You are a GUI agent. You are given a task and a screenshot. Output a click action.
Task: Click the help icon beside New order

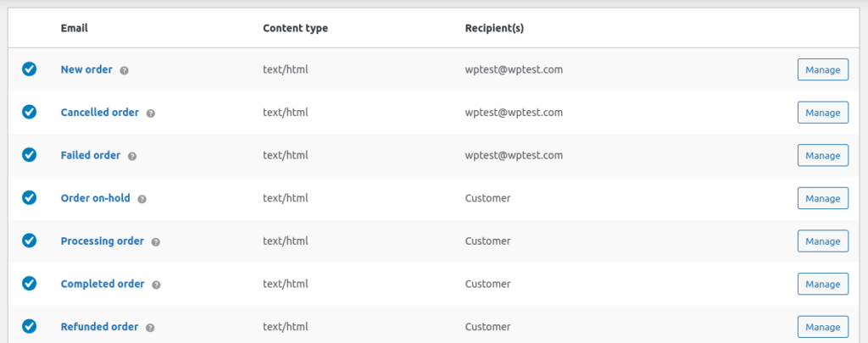click(124, 70)
